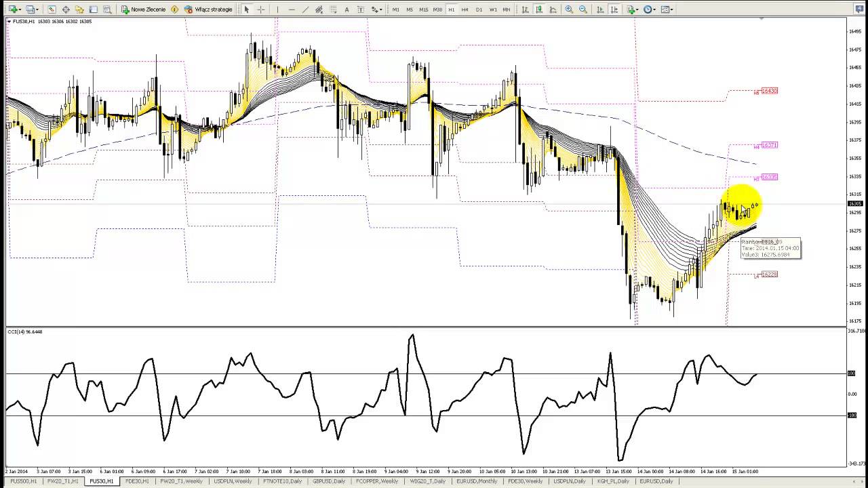This screenshot has width=868, height=488.
Task: Click the Nowe Zlecenie new order button
Action: tap(144, 9)
